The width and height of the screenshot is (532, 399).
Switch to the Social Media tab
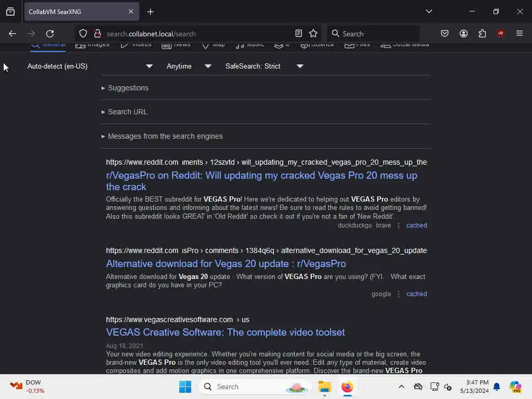405,45
